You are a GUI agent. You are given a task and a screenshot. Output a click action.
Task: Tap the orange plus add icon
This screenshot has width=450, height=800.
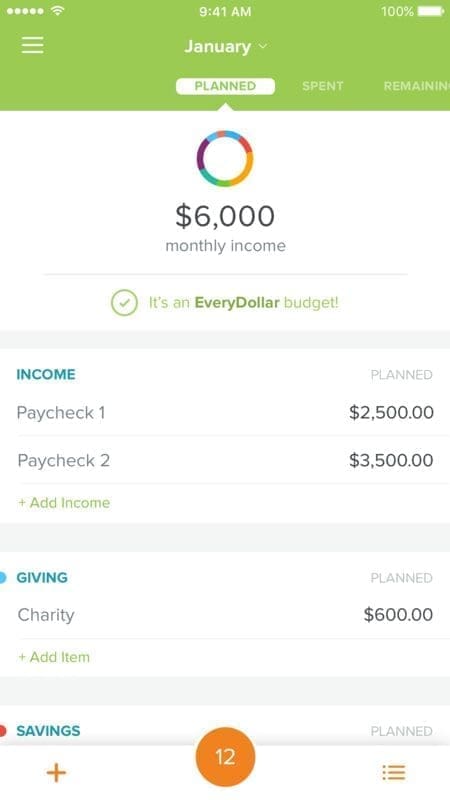click(x=56, y=772)
